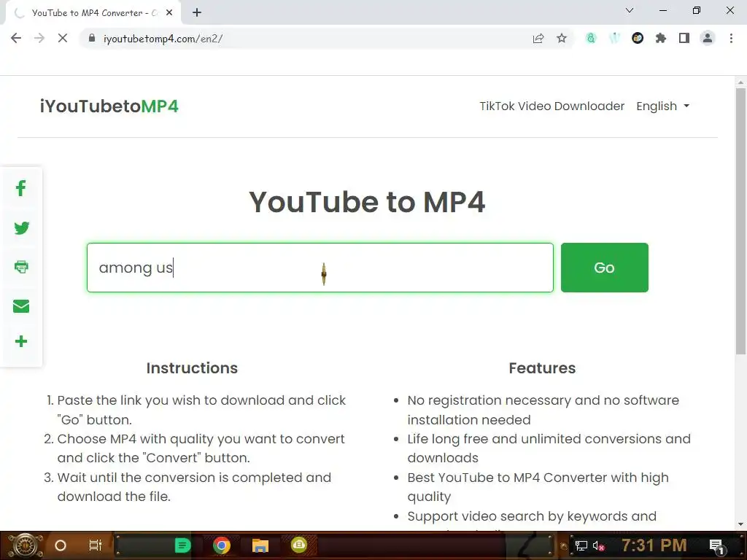Screen dimensions: 747x560
Task: Share the page on Twitter
Action: coord(21,228)
